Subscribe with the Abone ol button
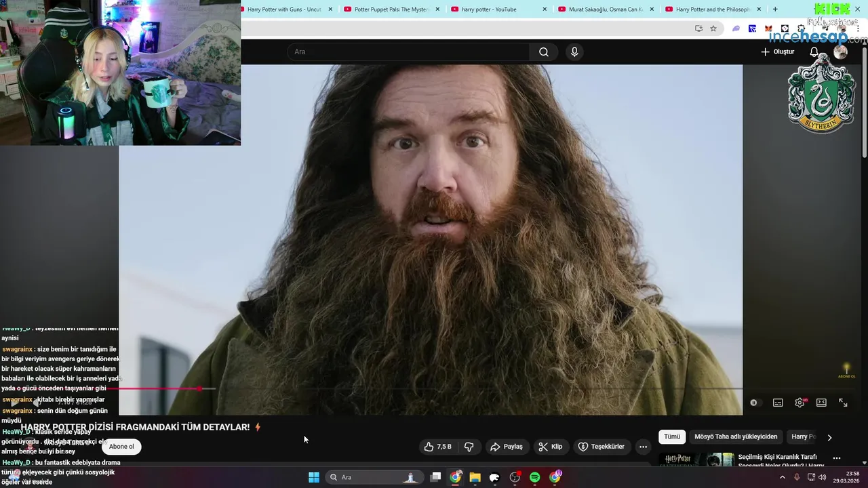Image resolution: width=868 pixels, height=488 pixels. 122,447
